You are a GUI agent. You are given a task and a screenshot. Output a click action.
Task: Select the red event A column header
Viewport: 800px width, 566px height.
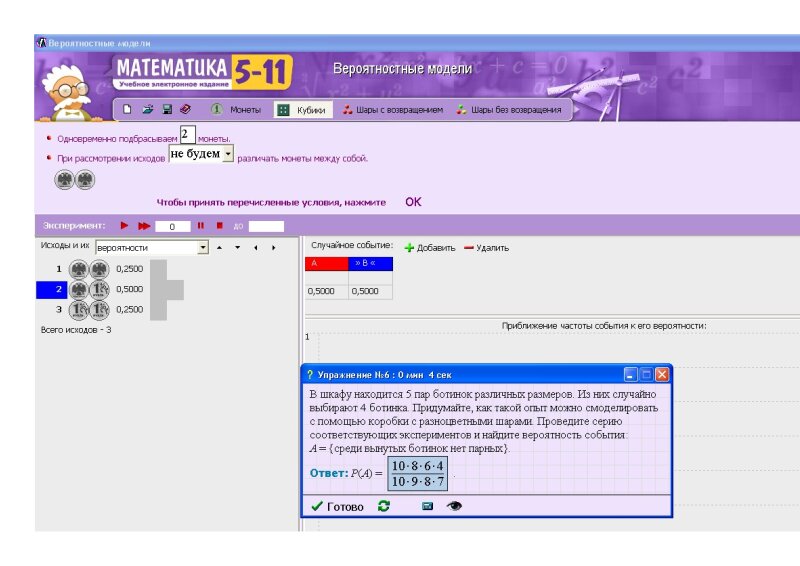326,264
